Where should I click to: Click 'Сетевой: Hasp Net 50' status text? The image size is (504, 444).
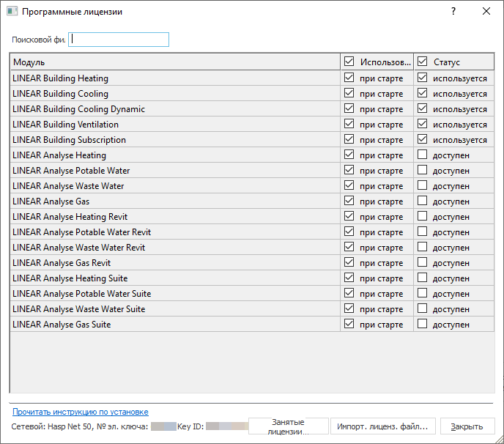(x=51, y=426)
